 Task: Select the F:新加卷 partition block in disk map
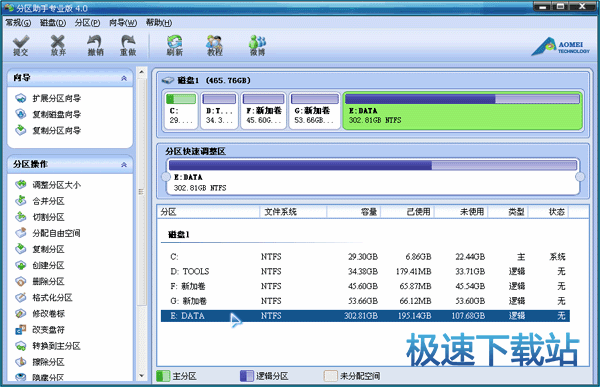coord(264,110)
